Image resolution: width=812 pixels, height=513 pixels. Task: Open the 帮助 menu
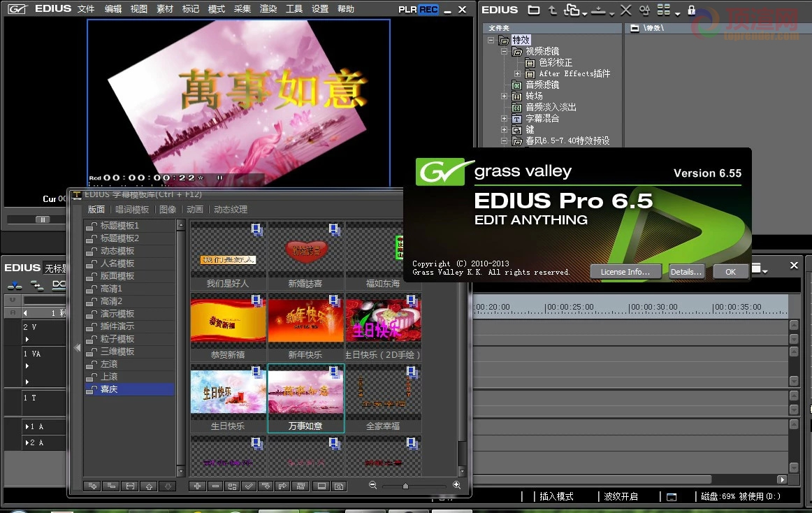click(346, 9)
